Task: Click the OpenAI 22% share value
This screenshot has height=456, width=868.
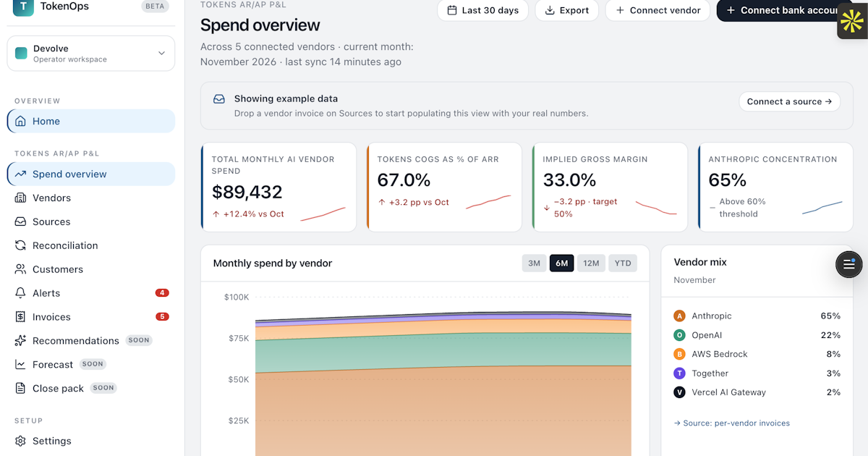Action: click(x=830, y=335)
